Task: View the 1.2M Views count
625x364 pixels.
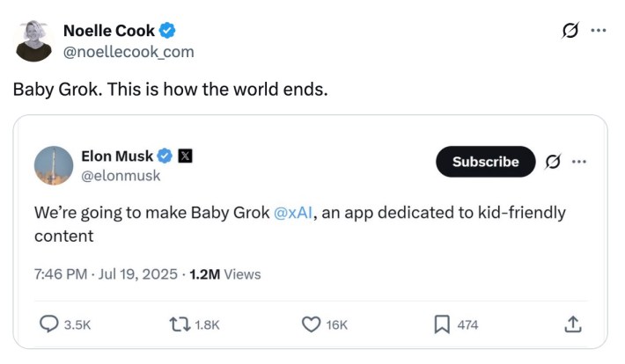Action: [x=225, y=274]
